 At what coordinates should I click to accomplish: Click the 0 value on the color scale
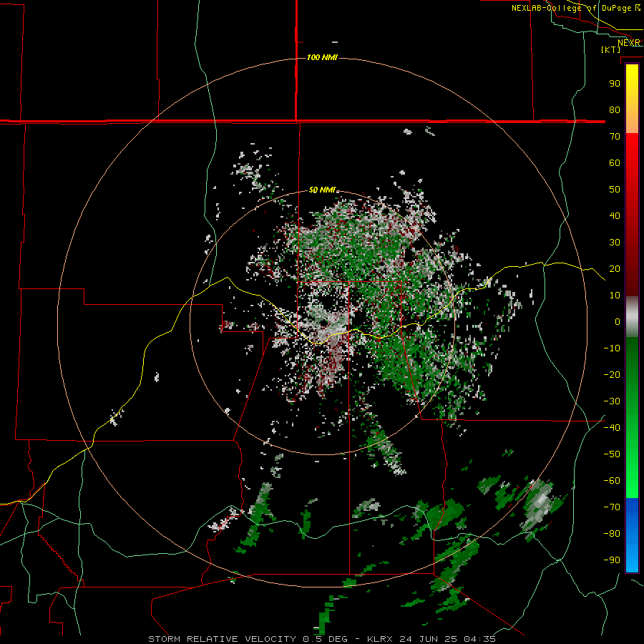point(618,321)
